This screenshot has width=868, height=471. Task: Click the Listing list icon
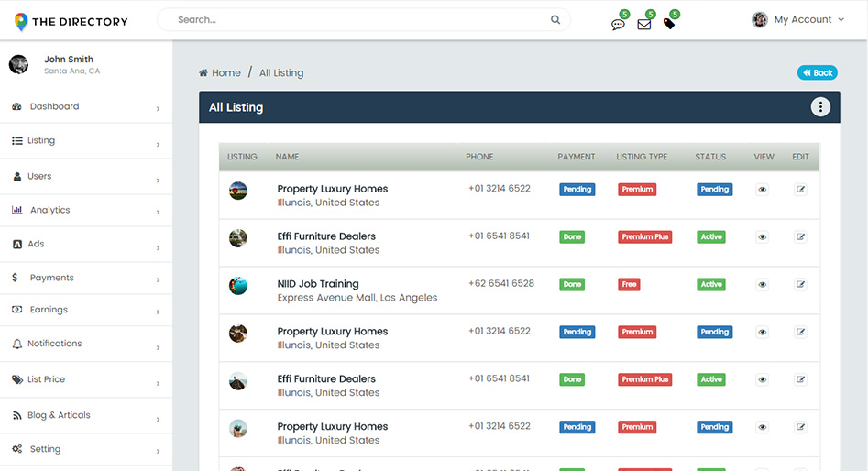point(17,140)
